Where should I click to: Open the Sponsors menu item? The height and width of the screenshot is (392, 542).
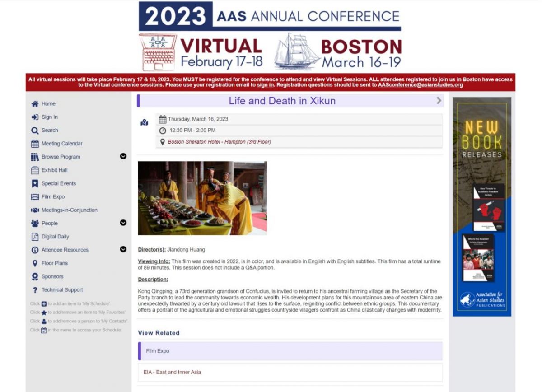pos(52,276)
